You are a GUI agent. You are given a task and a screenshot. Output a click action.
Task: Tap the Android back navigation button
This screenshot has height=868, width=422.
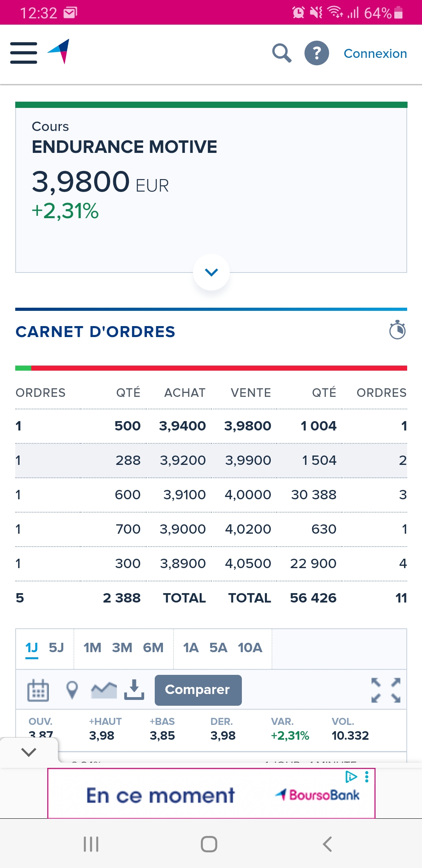click(327, 844)
